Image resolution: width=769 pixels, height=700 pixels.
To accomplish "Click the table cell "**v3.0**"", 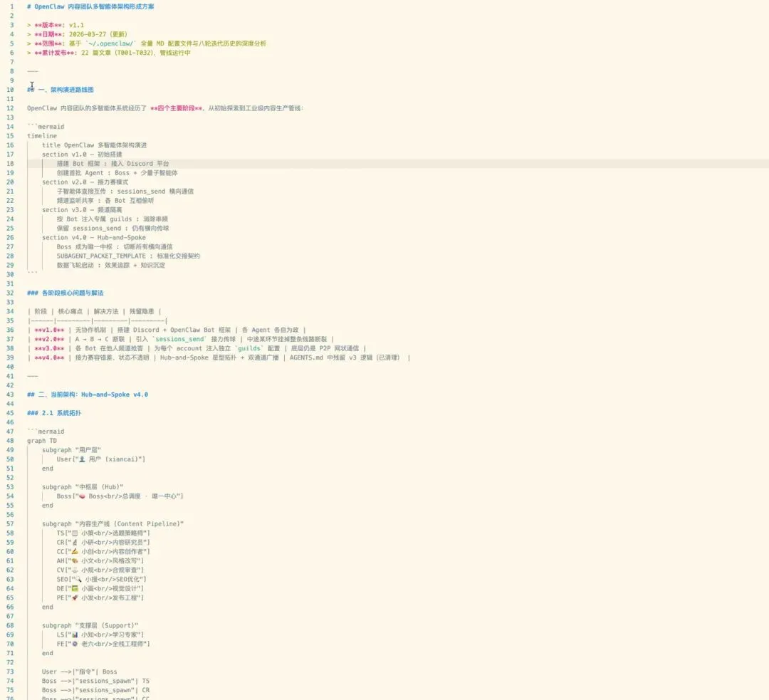I will (49, 348).
